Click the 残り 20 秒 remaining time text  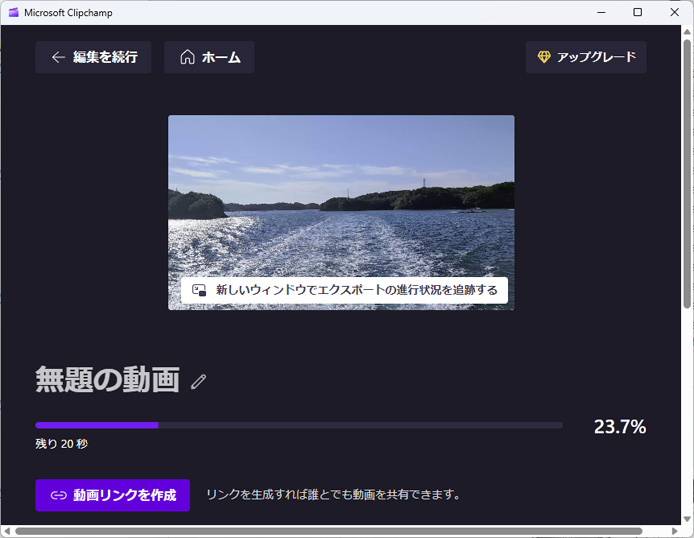point(62,444)
